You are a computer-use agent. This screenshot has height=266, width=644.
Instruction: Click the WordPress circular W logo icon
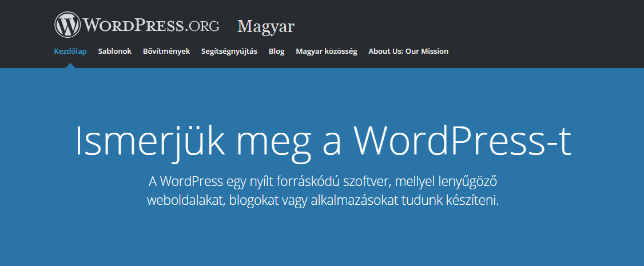67,25
